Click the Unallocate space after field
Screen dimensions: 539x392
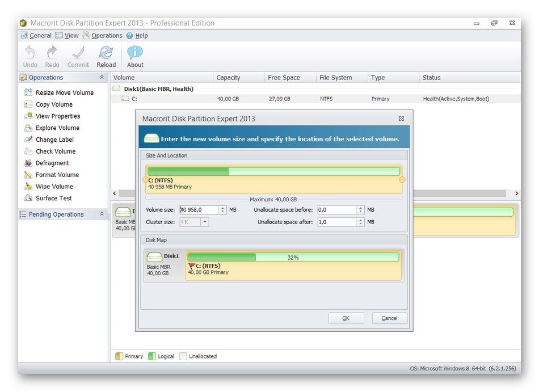[337, 222]
